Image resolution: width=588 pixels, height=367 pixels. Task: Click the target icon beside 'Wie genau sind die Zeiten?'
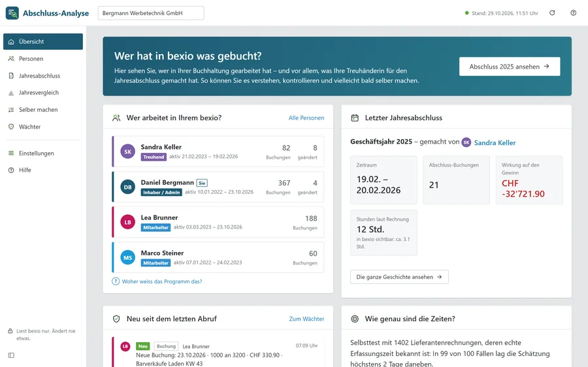pos(355,319)
